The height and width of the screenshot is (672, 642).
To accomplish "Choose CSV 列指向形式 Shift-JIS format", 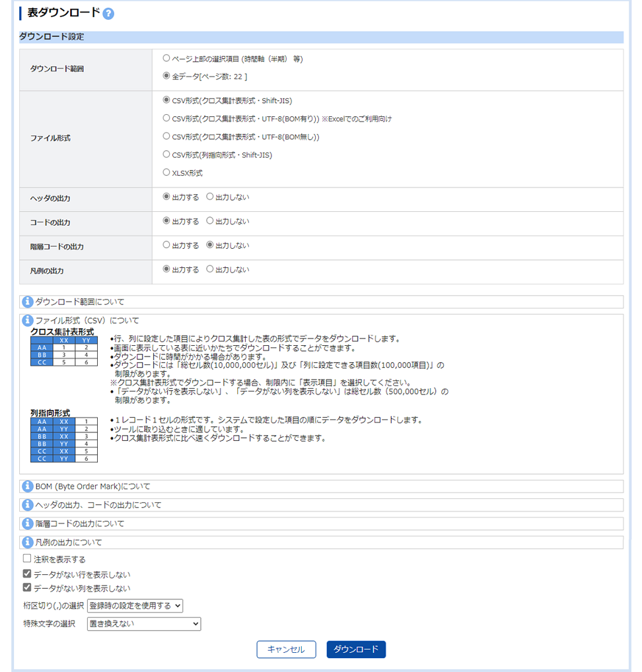I will point(166,154).
